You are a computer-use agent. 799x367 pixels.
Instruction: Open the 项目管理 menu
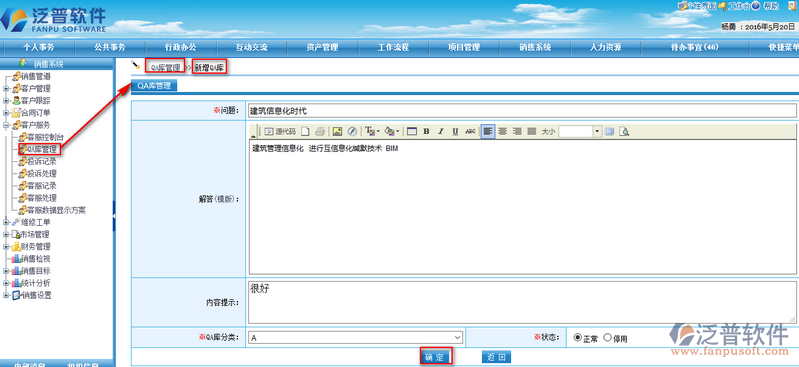(x=464, y=47)
